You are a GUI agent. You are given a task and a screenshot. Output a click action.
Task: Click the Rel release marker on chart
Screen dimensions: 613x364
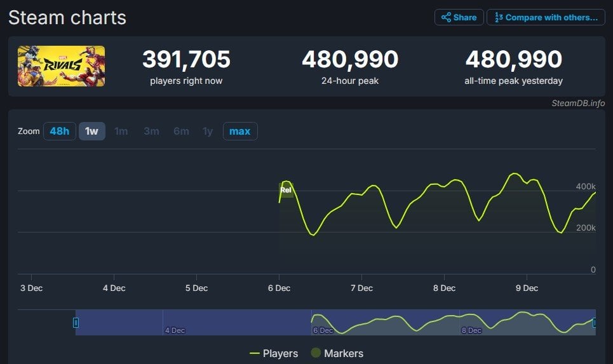286,190
